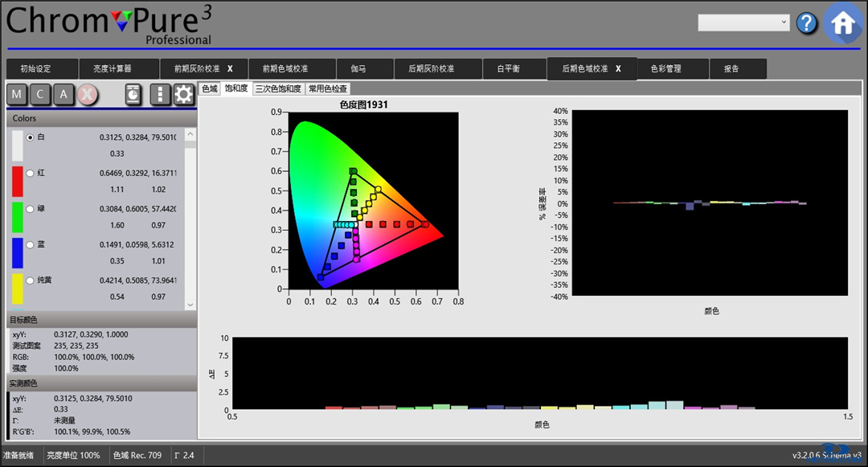868x467 pixels.
Task: Open the gear settings icon
Action: click(184, 95)
